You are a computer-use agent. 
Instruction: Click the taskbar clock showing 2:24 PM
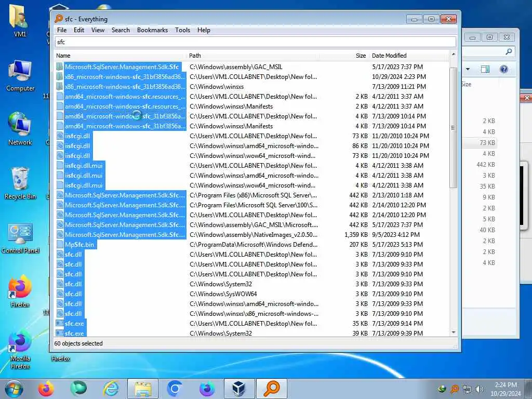[506, 389]
